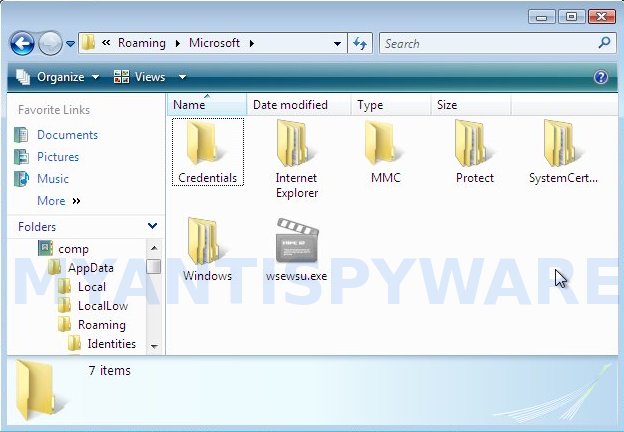Go back with the blue Back arrow
624x432 pixels.
(22, 43)
